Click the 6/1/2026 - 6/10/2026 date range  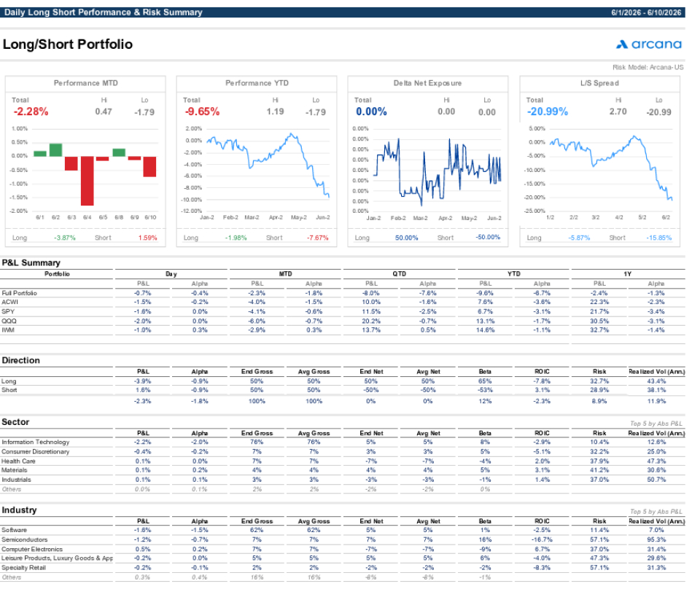[646, 12]
